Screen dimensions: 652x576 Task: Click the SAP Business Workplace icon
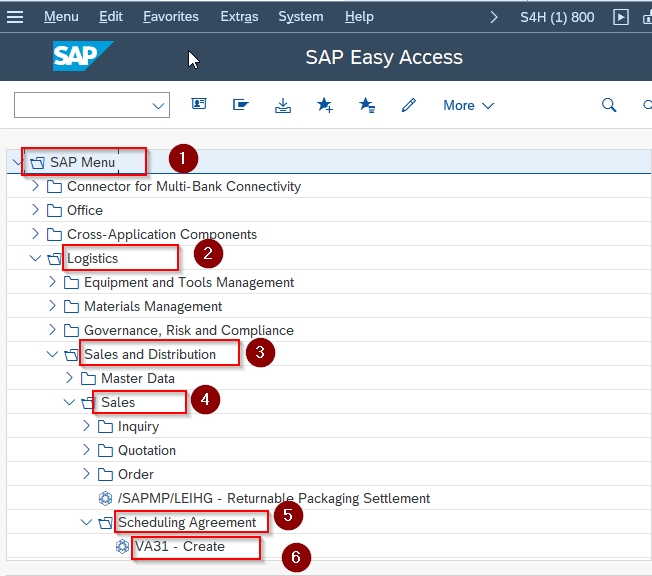click(240, 104)
